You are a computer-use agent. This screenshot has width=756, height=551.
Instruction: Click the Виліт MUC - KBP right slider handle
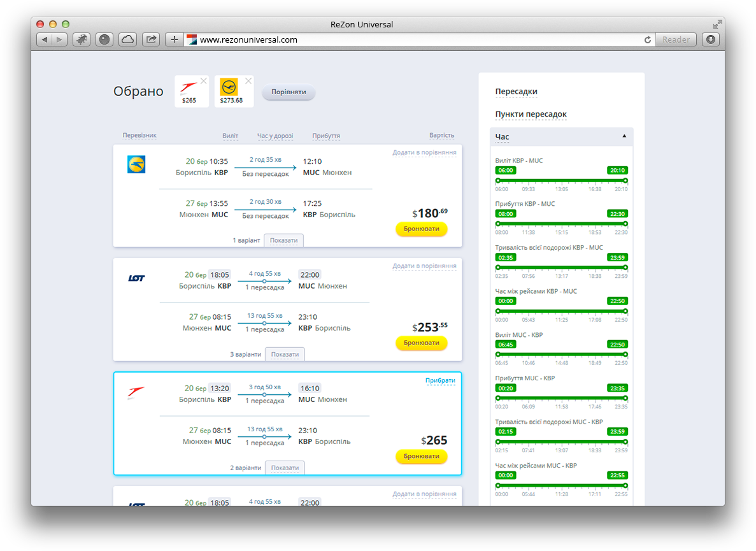coord(625,354)
